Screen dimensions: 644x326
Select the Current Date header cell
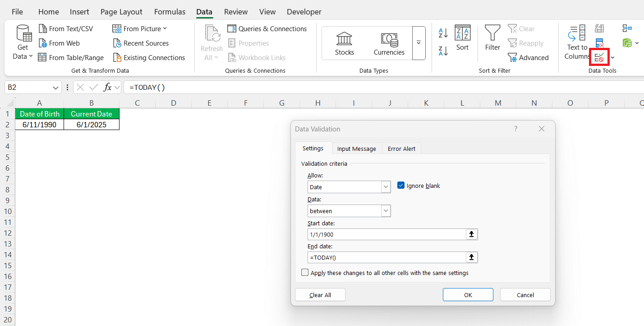click(x=92, y=114)
